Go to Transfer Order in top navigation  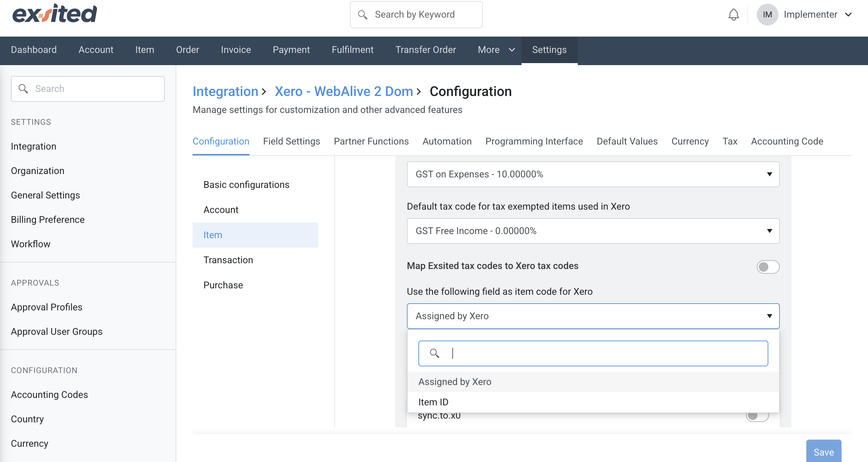point(426,50)
